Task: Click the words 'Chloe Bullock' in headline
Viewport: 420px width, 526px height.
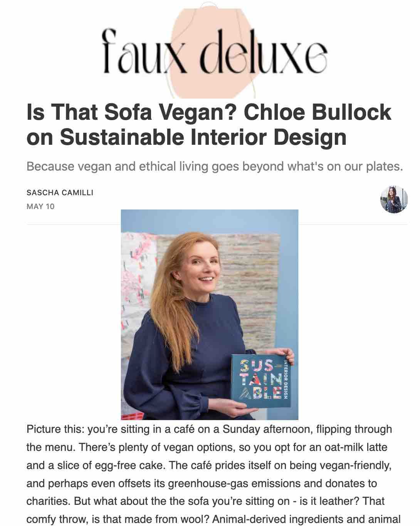Action: (x=318, y=112)
